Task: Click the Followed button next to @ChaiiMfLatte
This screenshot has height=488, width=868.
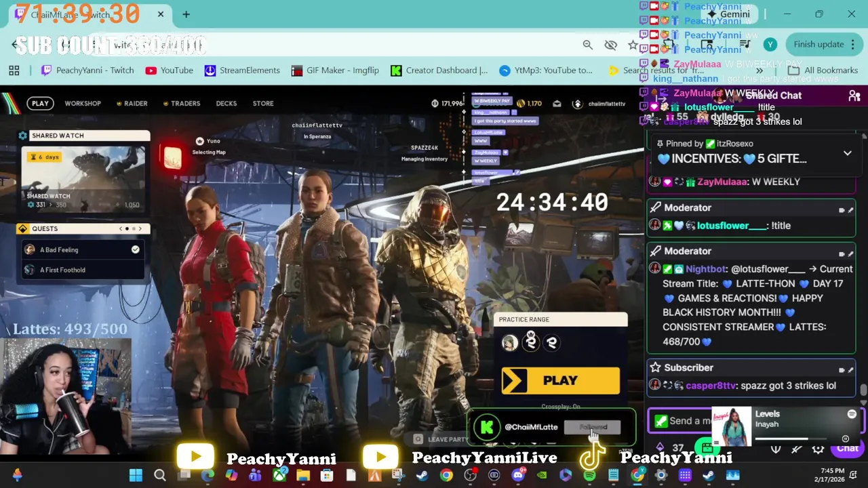Action: [592, 427]
